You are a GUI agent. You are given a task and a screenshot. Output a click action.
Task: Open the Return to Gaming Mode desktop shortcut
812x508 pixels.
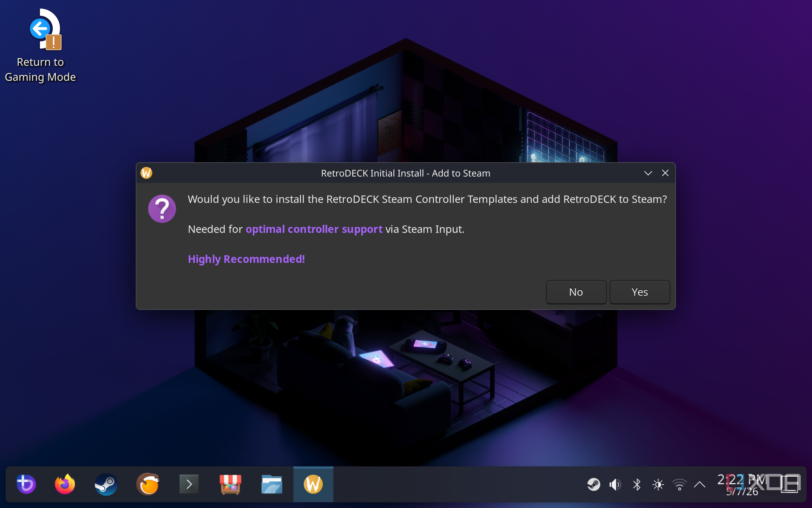[41, 46]
